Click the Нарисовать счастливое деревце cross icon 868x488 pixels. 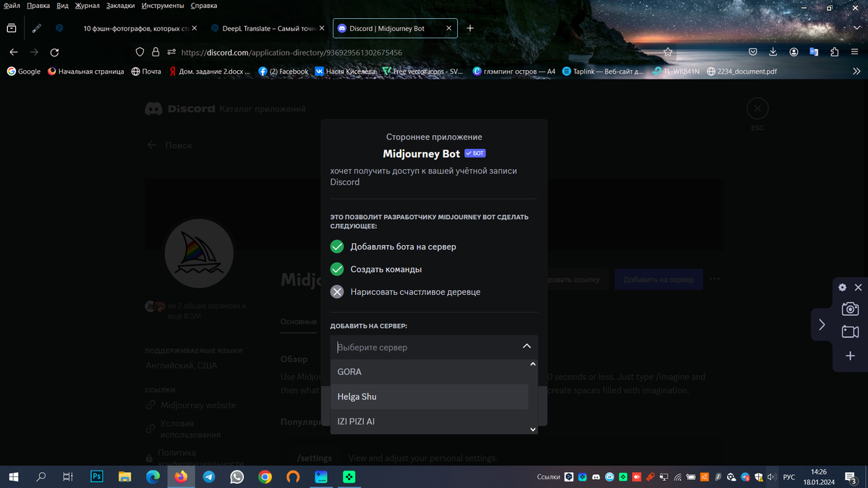[x=337, y=292]
